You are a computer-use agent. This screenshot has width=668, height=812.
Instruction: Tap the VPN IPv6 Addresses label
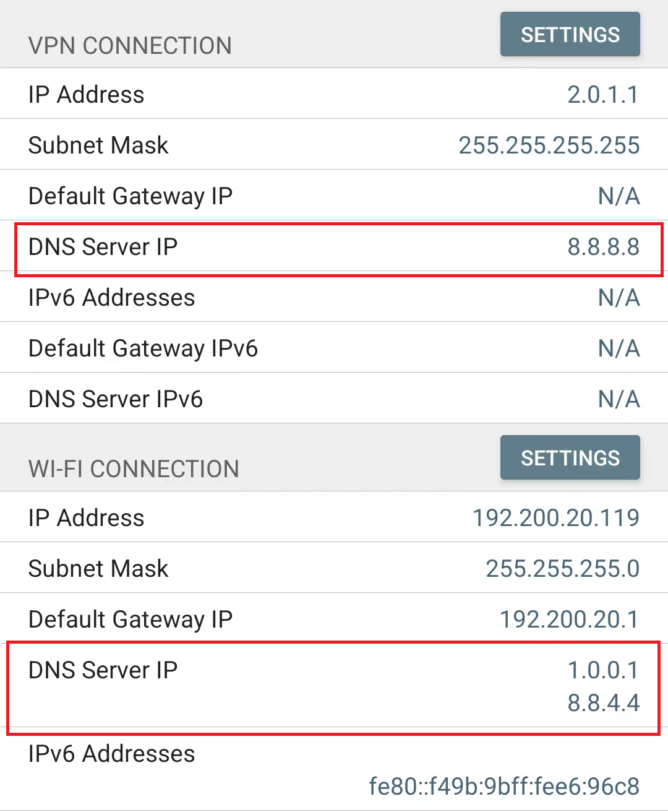pos(112,298)
